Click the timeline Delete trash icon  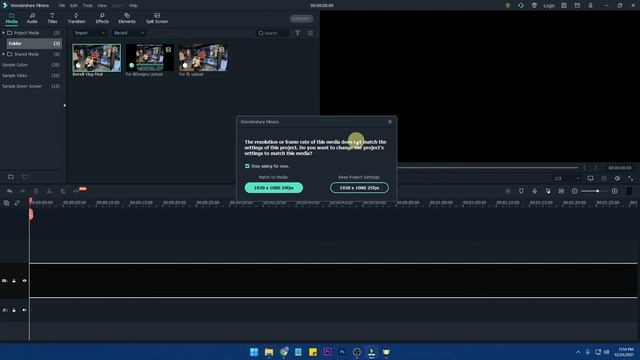point(36,191)
